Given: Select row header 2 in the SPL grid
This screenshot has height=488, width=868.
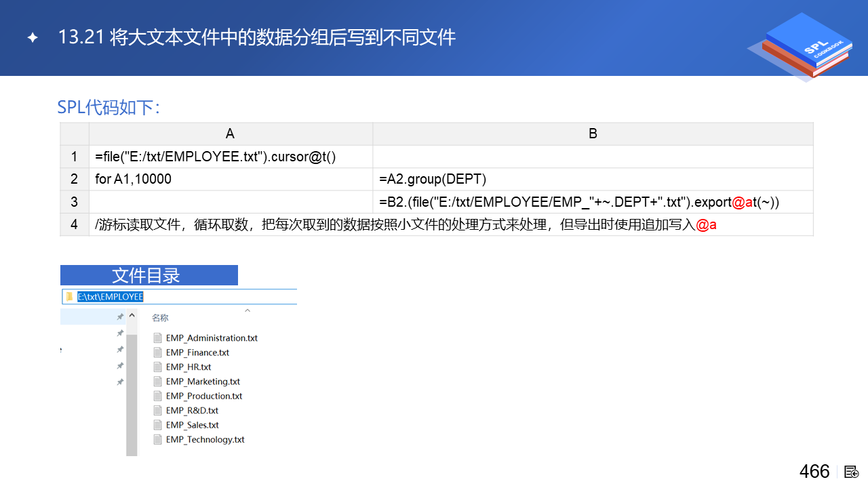Looking at the screenshot, I should (x=75, y=180).
